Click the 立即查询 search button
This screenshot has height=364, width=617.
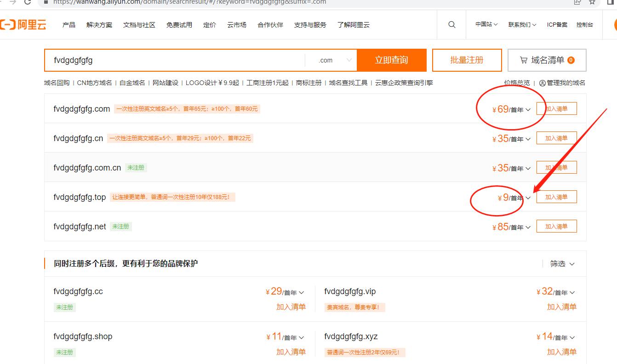point(392,60)
